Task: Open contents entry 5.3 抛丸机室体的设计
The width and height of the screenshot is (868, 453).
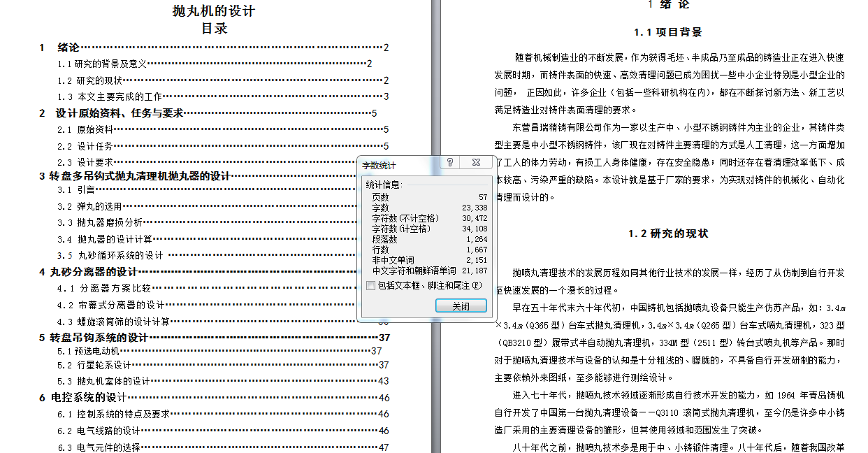Action: 223,381
